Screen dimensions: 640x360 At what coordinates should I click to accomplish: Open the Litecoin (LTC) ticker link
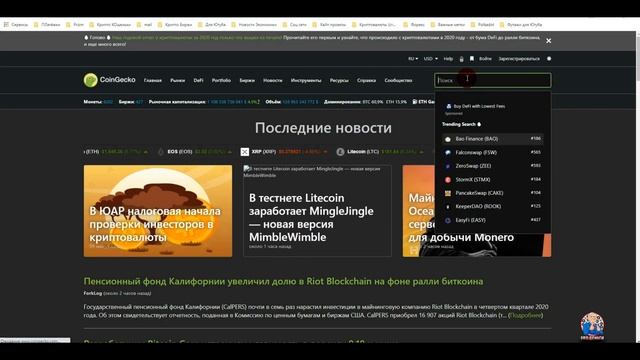pos(363,151)
